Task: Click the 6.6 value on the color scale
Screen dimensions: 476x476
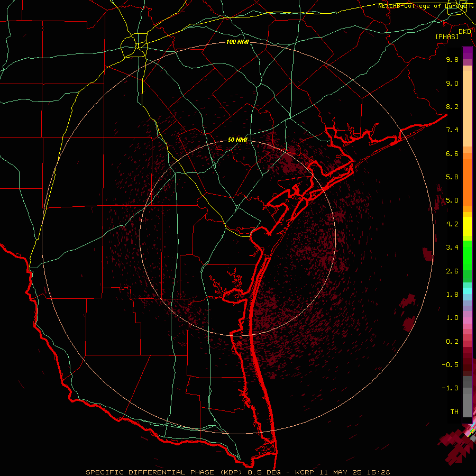Action: [x=452, y=153]
